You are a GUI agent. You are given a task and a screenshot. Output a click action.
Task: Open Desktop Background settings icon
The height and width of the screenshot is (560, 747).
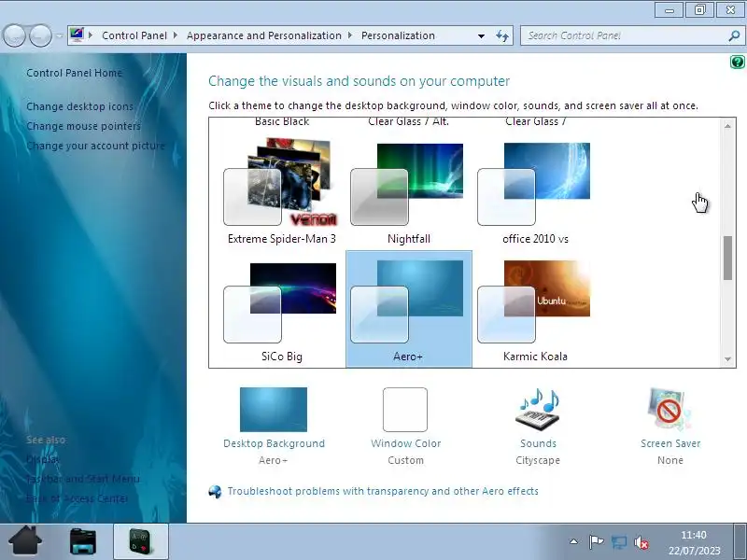pos(274,410)
